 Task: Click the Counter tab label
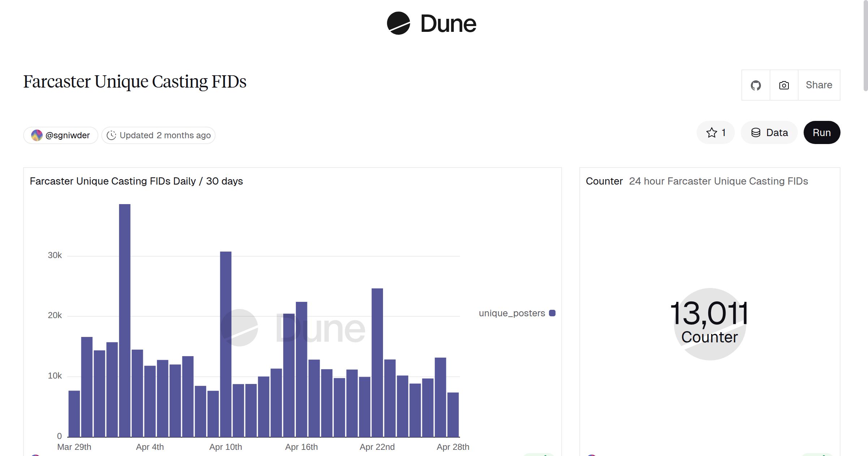point(604,181)
